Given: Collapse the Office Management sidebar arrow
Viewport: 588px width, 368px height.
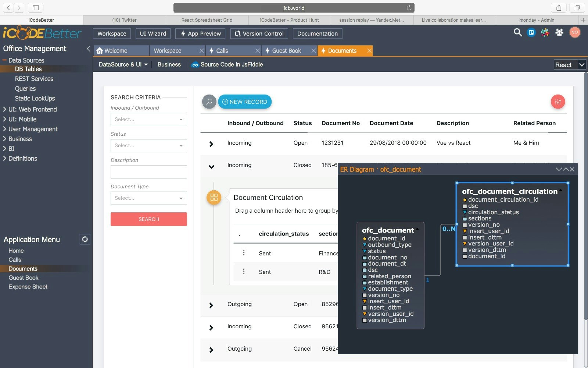Looking at the screenshot, I should coord(88,49).
